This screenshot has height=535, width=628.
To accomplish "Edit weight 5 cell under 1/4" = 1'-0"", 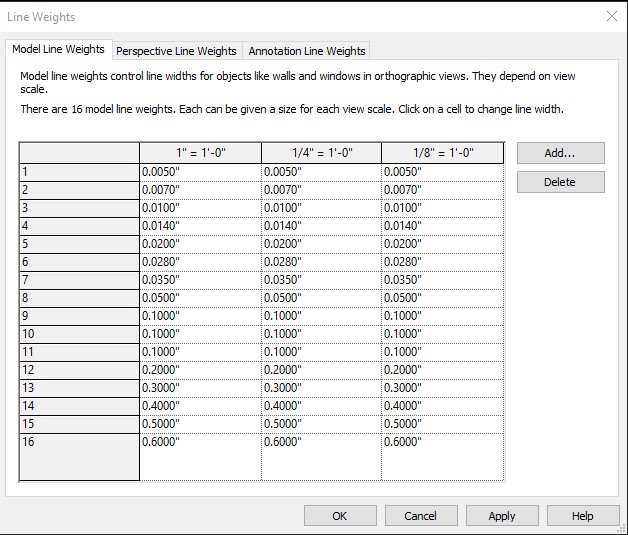I will coord(322,244).
